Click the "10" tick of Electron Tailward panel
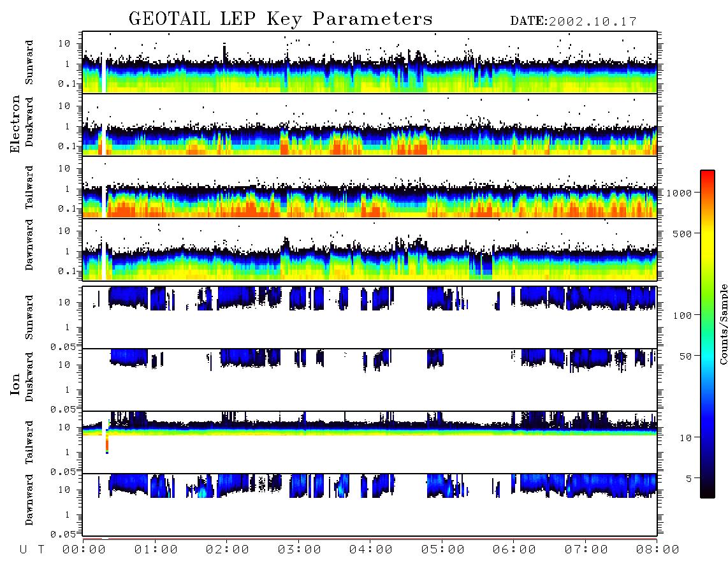This screenshot has width=728, height=561. [64, 168]
